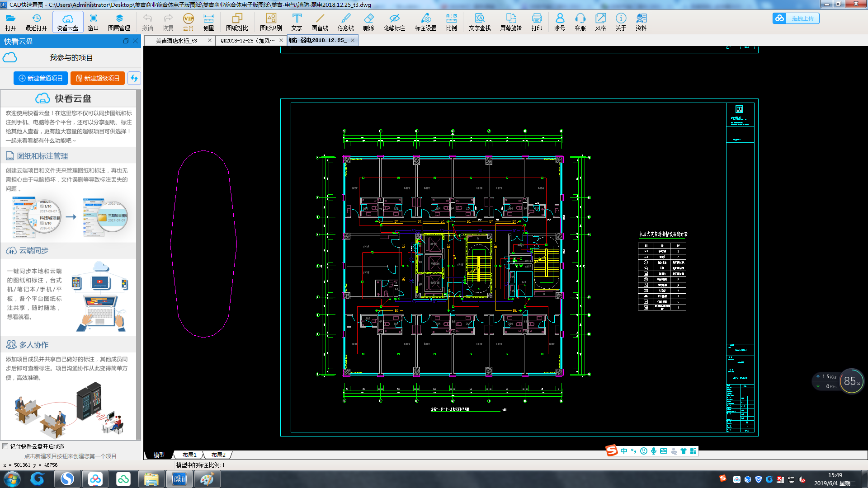The width and height of the screenshot is (868, 488).
Task: Select the 文字 text annotation tool
Action: tap(297, 22)
